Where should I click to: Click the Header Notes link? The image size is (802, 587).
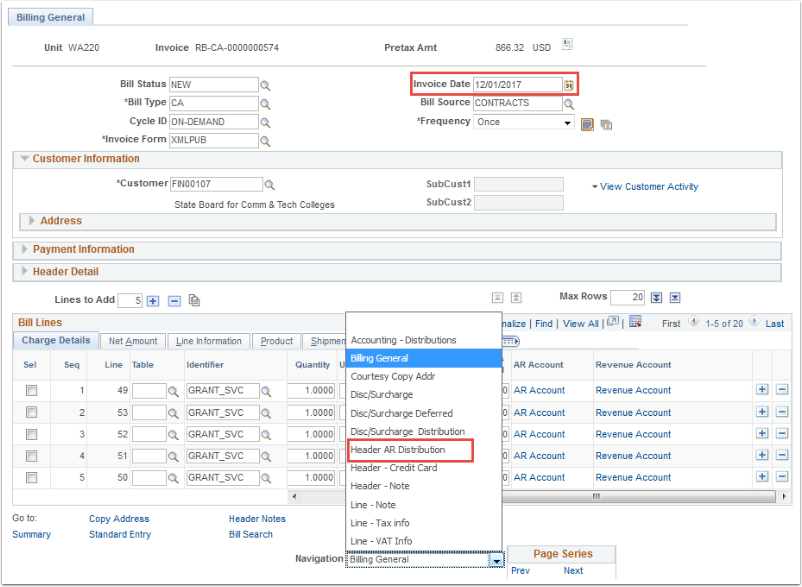click(x=257, y=519)
